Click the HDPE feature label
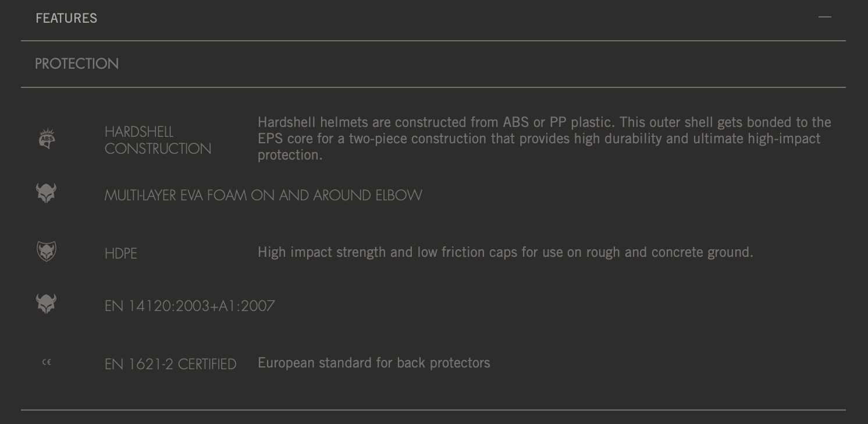Viewport: 868px width, 424px height. coord(121,253)
